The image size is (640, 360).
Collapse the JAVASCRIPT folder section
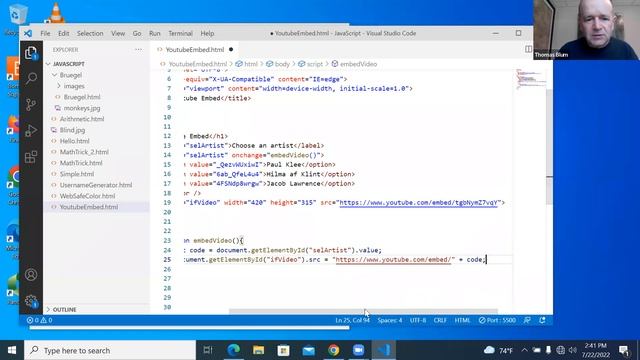69,64
